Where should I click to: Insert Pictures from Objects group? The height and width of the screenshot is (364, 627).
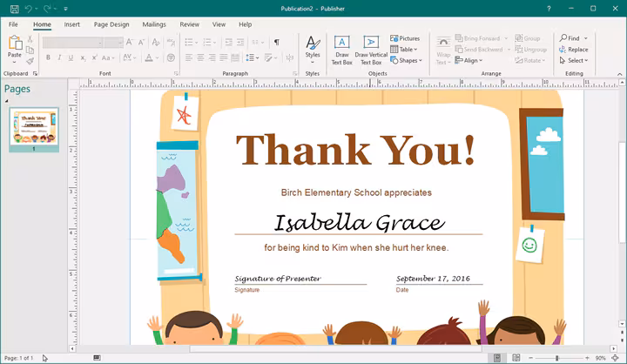405,38
